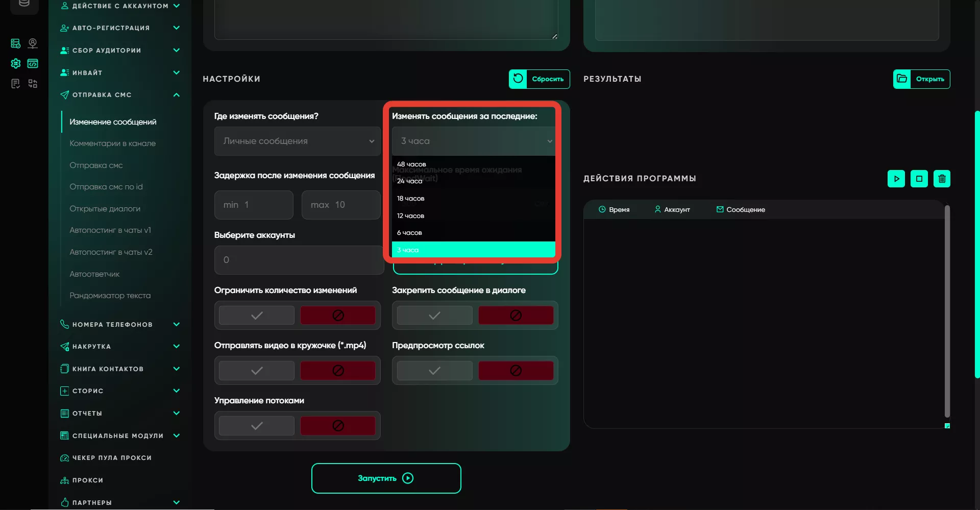Click the Специальные модули icon
Viewport: 980px width, 510px height.
pyautogui.click(x=64, y=435)
